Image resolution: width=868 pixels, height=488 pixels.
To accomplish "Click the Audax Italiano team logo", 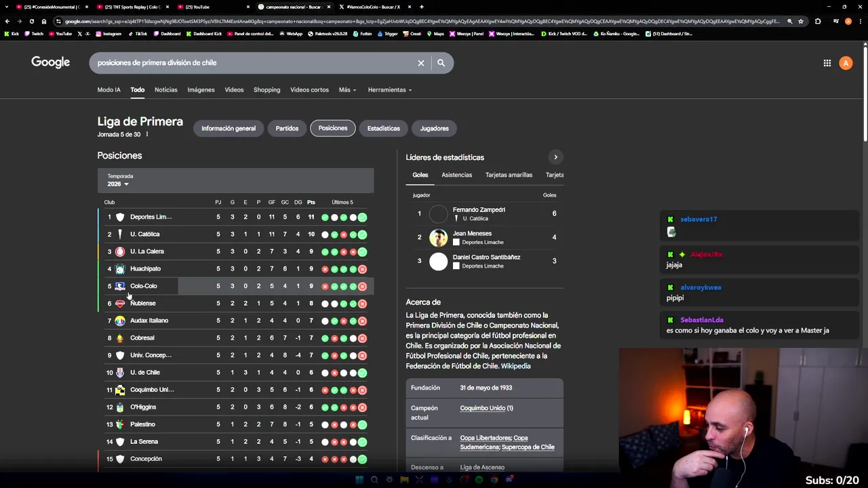I will [120, 321].
